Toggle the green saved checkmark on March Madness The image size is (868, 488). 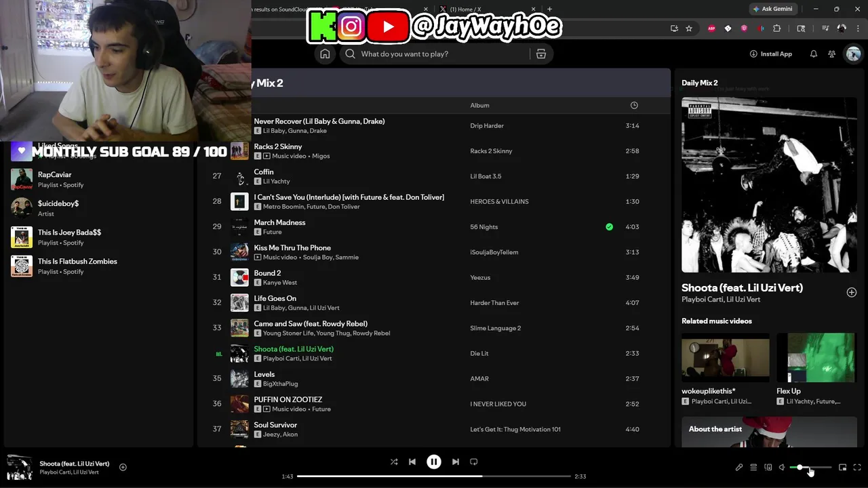609,227
